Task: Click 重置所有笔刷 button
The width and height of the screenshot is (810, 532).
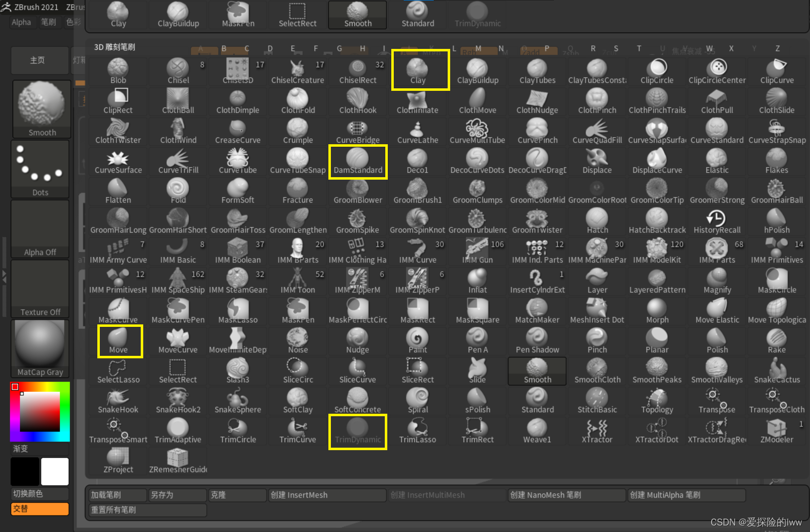Action: (148, 510)
